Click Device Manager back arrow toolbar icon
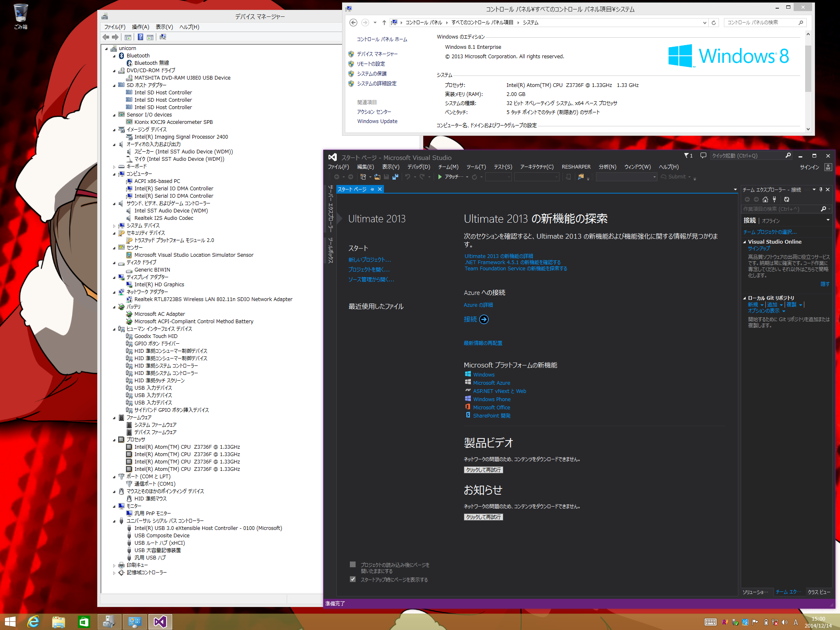Screen dimensions: 840x630 click(106, 37)
